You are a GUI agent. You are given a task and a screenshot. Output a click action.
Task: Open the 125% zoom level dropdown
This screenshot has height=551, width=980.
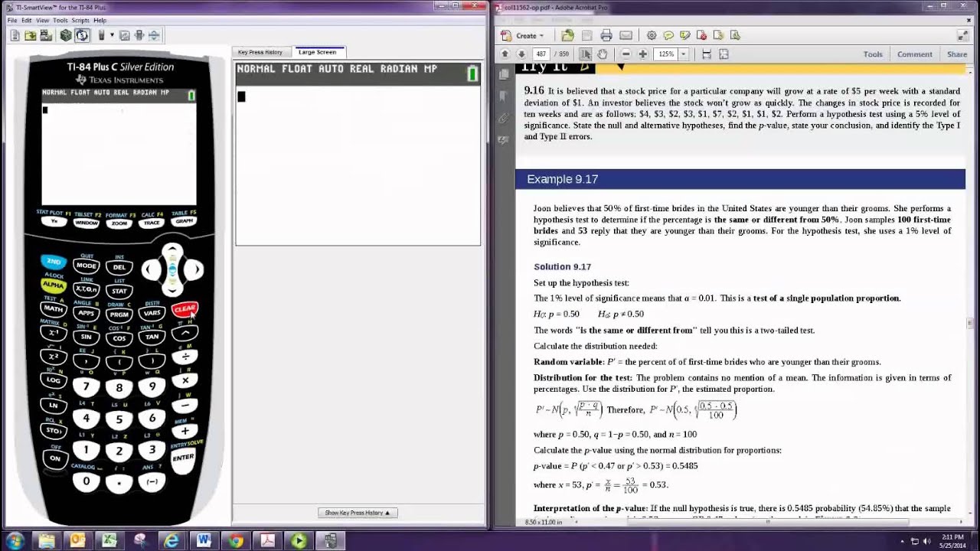pyautogui.click(x=684, y=54)
